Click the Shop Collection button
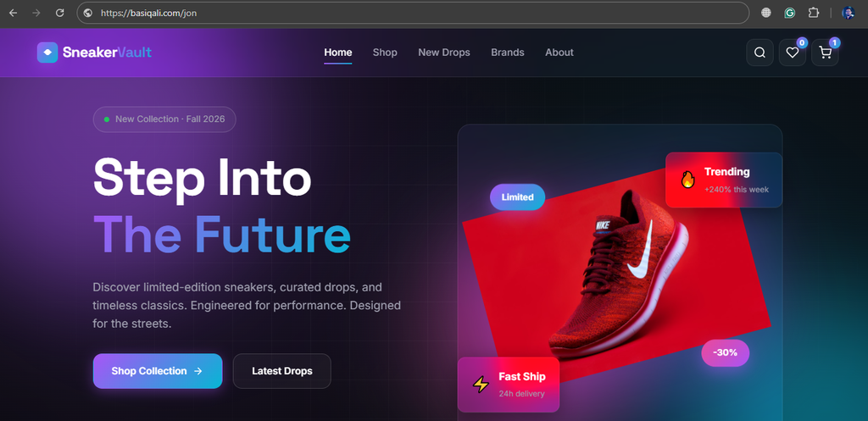The width and height of the screenshot is (868, 421). tap(158, 371)
